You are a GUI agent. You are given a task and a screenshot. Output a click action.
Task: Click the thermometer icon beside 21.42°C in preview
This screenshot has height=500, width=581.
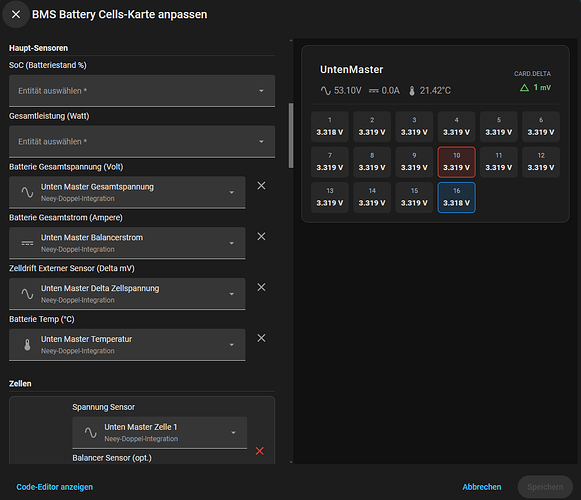click(412, 91)
